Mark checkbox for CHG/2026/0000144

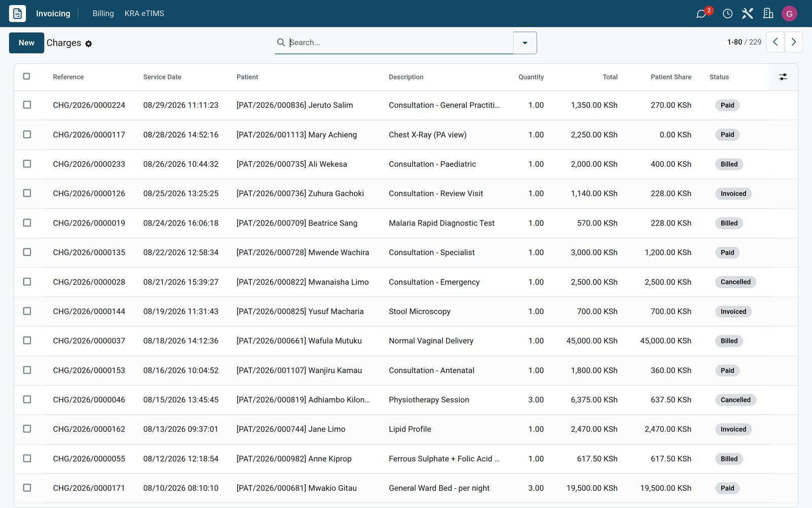(x=27, y=311)
